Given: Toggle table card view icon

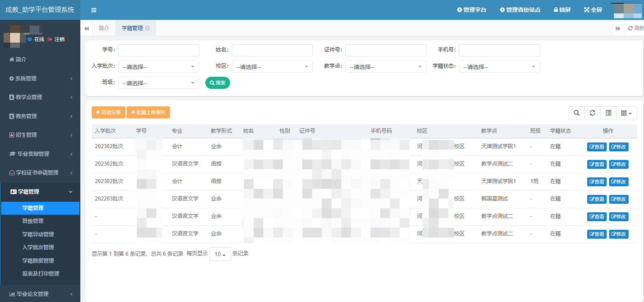Looking at the screenshot, I should pos(608,113).
